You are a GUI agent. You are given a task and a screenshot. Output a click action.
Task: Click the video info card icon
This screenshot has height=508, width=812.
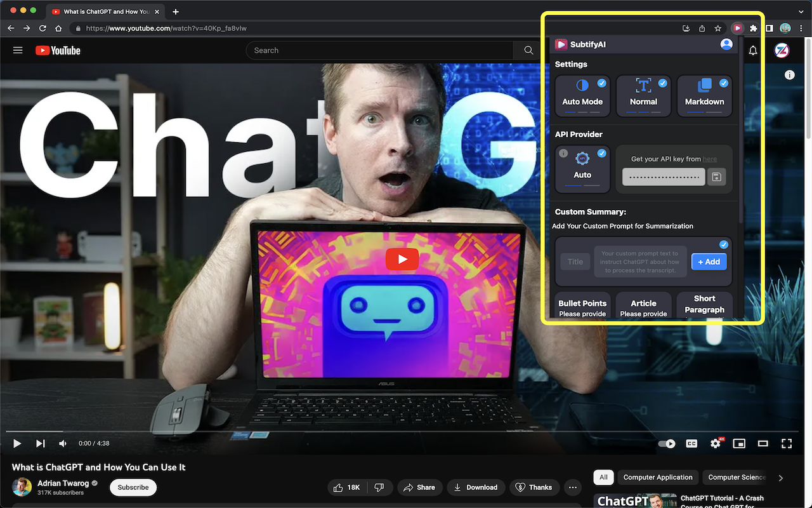790,75
